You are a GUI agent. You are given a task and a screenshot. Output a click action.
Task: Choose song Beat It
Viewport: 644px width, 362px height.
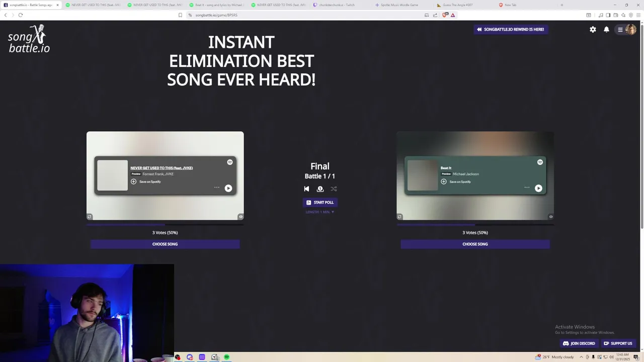pos(475,244)
